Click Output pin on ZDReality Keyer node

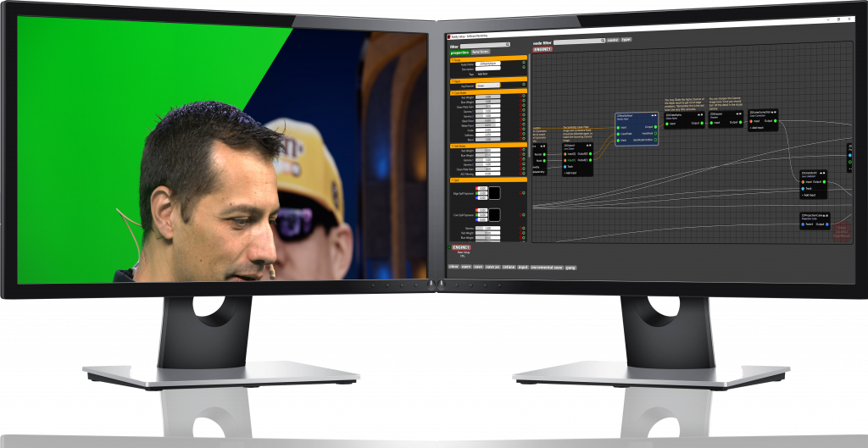(655, 126)
